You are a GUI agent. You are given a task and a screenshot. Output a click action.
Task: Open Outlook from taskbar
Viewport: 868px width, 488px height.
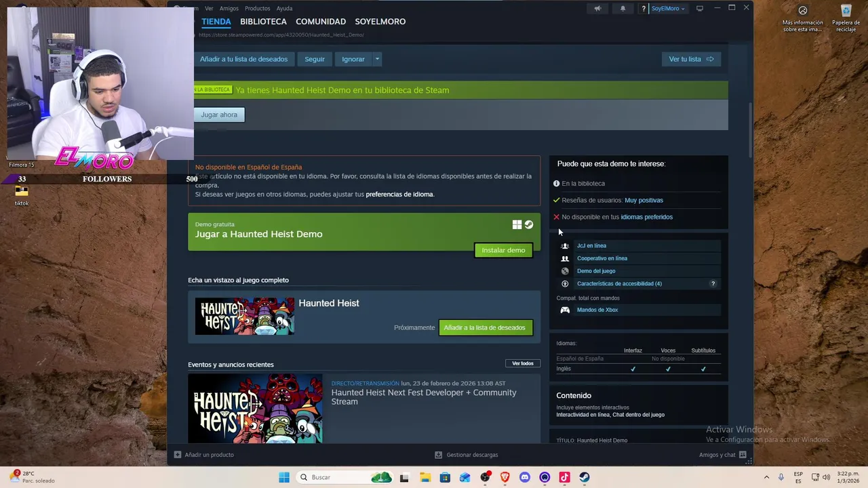point(465,477)
